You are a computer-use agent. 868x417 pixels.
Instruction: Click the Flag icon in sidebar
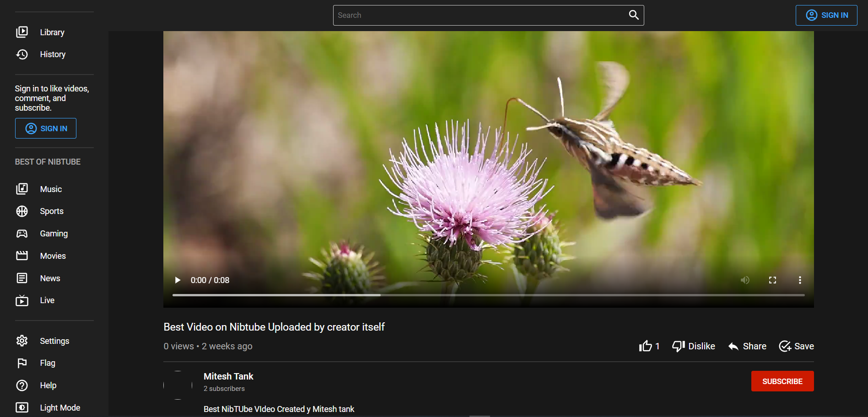(x=22, y=363)
